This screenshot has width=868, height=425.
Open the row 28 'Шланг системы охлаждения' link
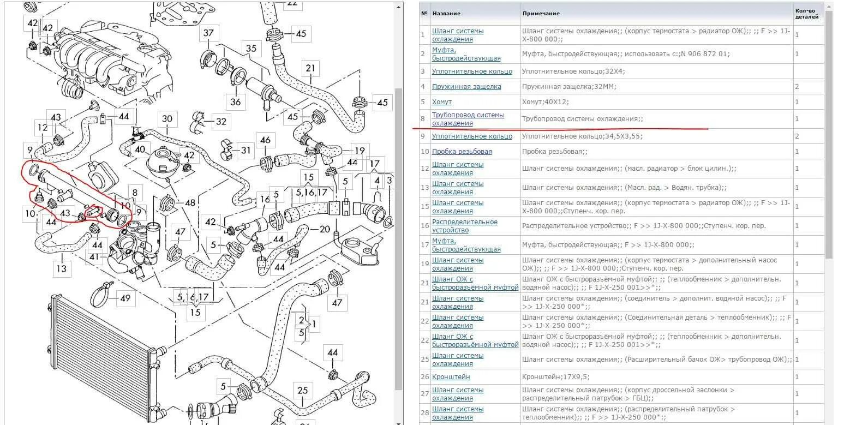point(458,413)
